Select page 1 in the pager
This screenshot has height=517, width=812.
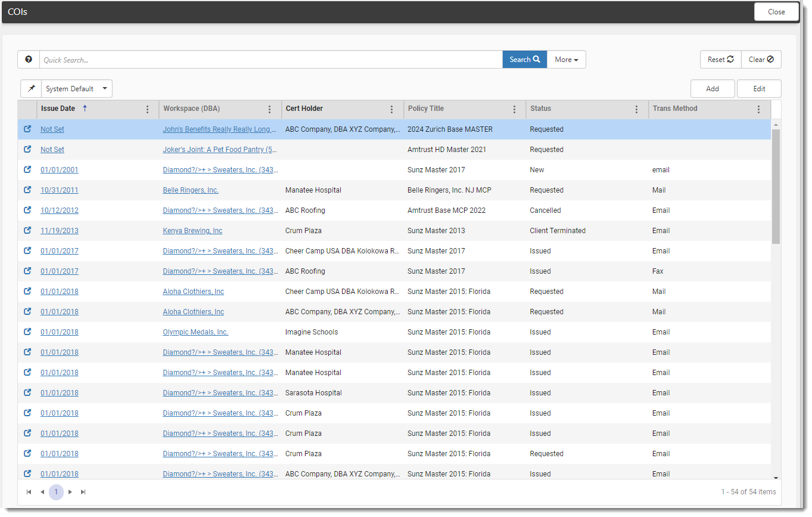(56, 492)
